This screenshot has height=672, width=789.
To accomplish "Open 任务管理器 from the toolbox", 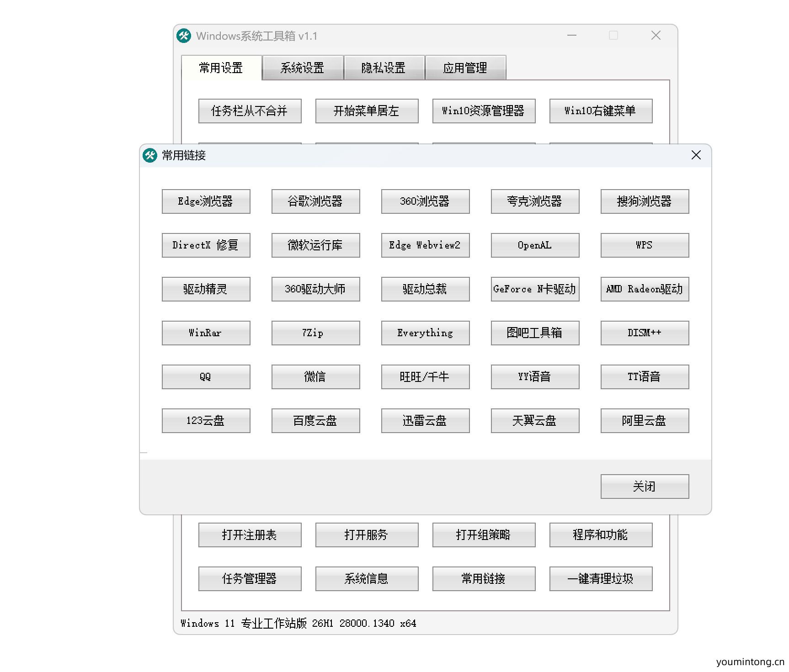I will point(250,578).
